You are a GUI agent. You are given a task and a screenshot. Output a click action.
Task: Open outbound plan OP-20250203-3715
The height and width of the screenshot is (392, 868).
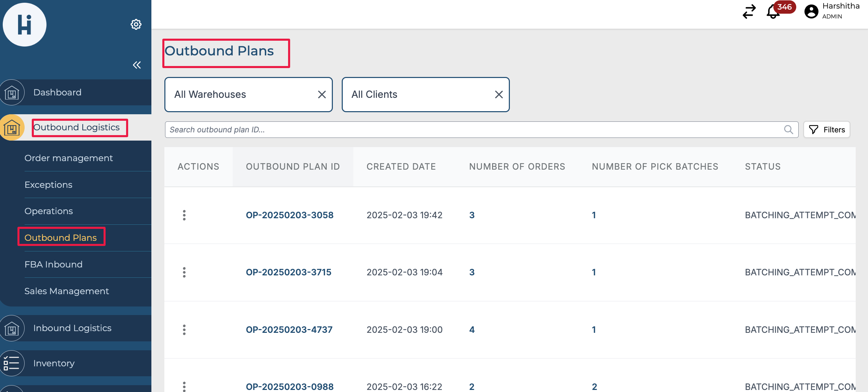[x=288, y=272]
